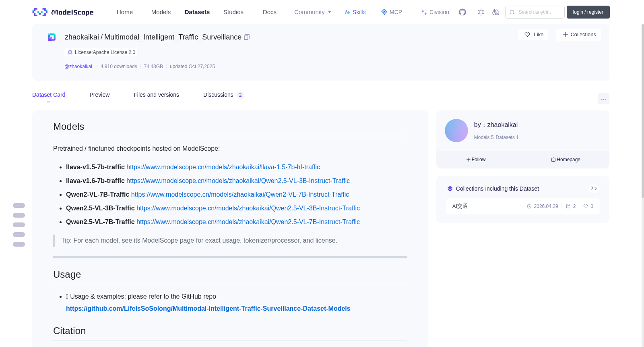Open the author's Homepage
Screen dimensions: 644x347
566,160
